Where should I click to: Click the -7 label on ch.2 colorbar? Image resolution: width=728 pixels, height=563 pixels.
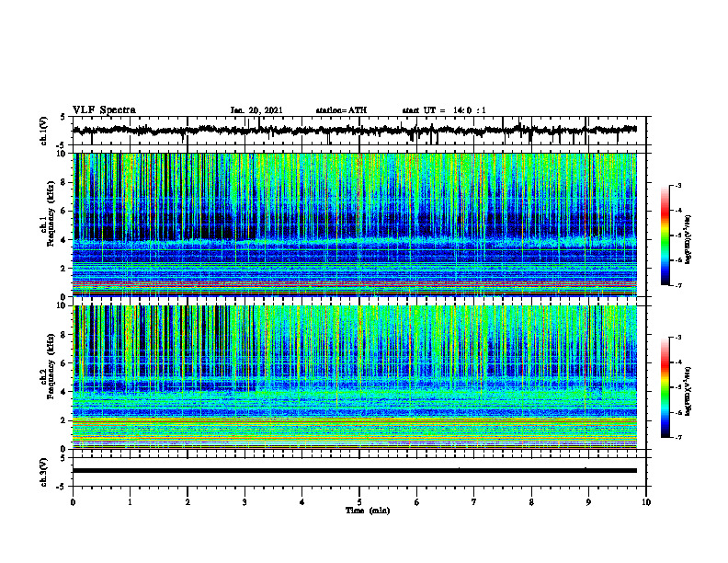(x=678, y=438)
